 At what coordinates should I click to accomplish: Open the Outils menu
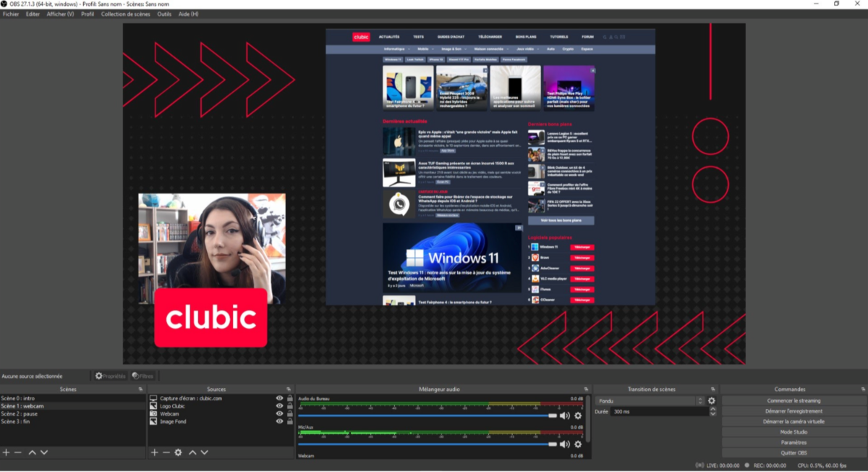[164, 14]
